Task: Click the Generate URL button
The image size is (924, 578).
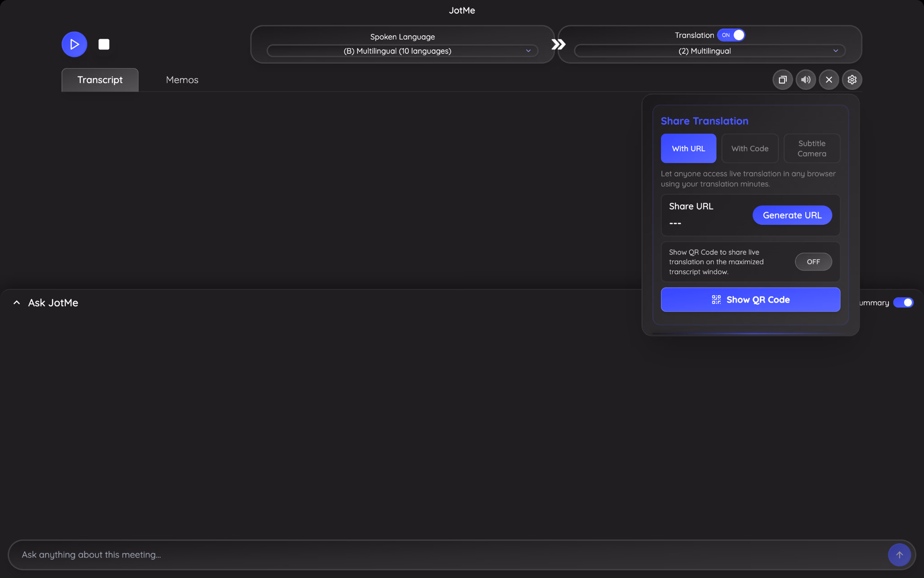Action: coord(792,215)
